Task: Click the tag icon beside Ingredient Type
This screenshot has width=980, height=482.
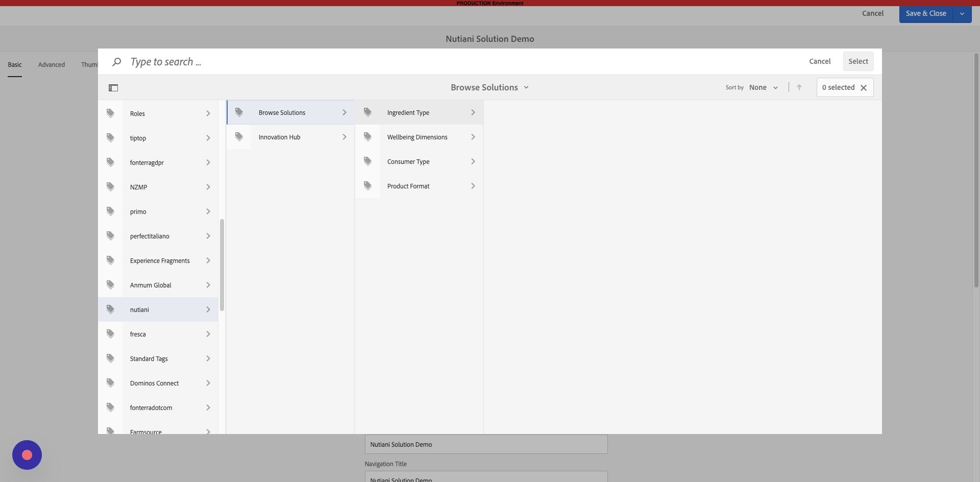Action: tap(367, 112)
